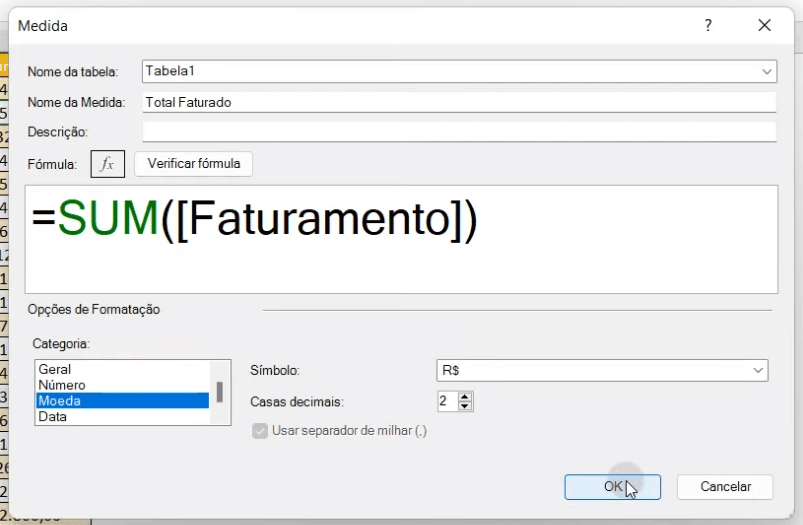The height and width of the screenshot is (525, 803).
Task: Decrease Casas decimais value
Action: click(465, 406)
